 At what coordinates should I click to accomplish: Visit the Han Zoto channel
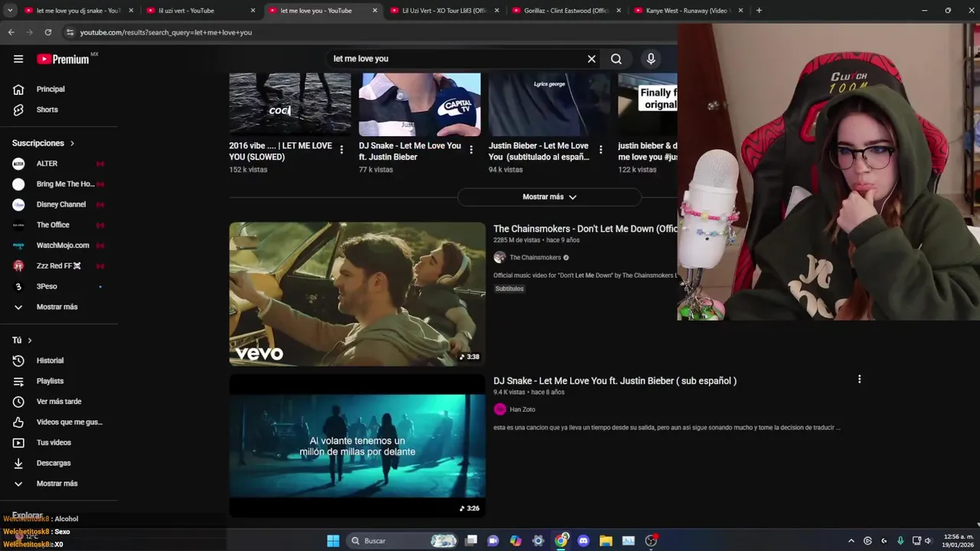[x=522, y=409]
